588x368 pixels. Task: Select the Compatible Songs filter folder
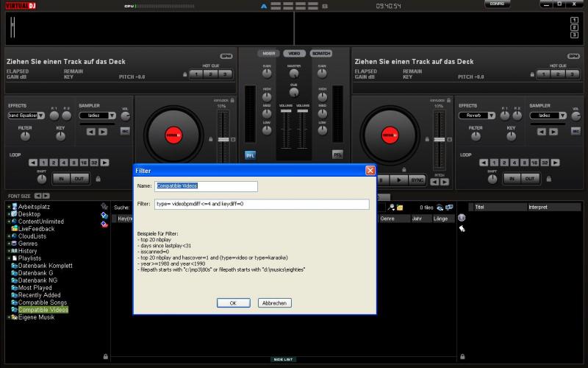[43, 302]
